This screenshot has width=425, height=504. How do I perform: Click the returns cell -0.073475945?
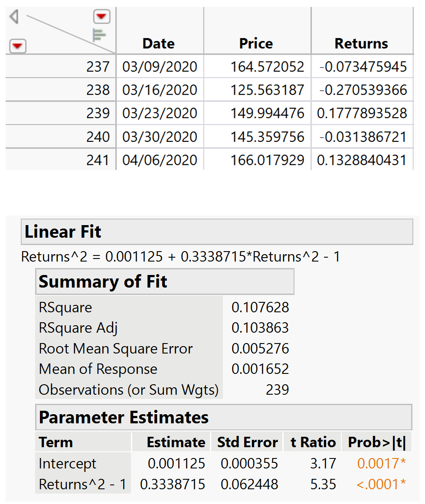click(363, 66)
